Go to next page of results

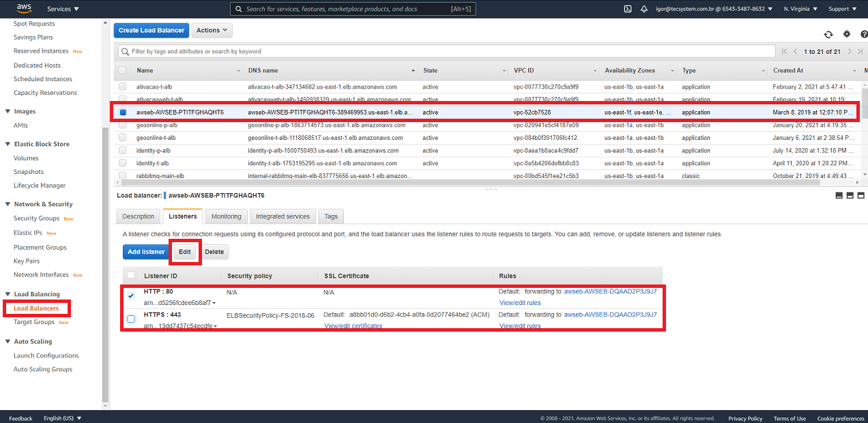pos(850,52)
